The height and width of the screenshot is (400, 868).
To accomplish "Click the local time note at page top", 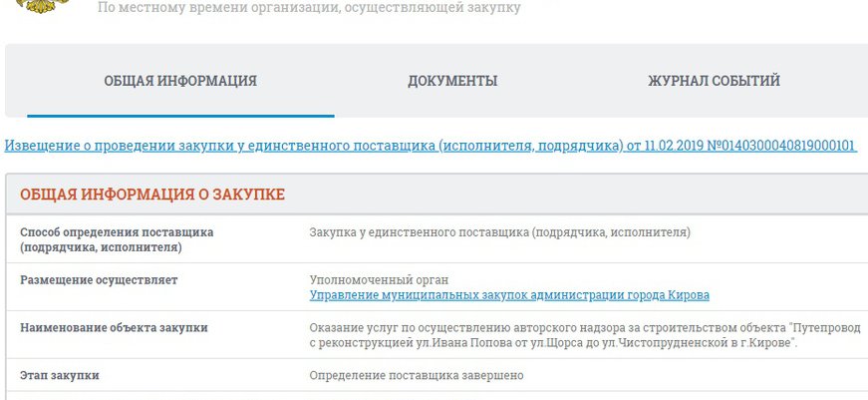I will coord(308,8).
